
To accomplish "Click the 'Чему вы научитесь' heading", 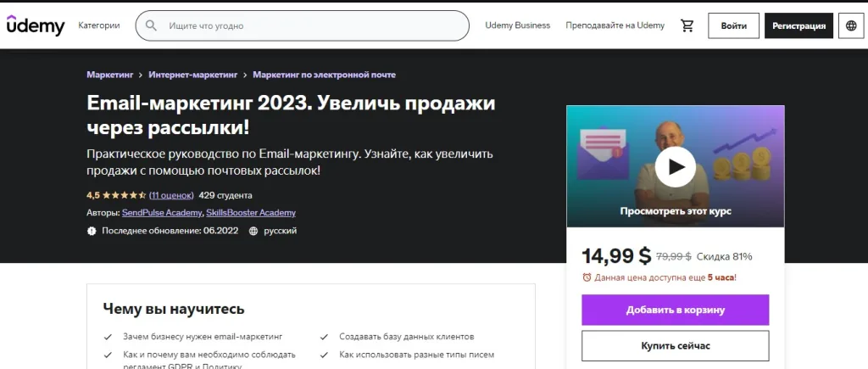I will pyautogui.click(x=174, y=309).
